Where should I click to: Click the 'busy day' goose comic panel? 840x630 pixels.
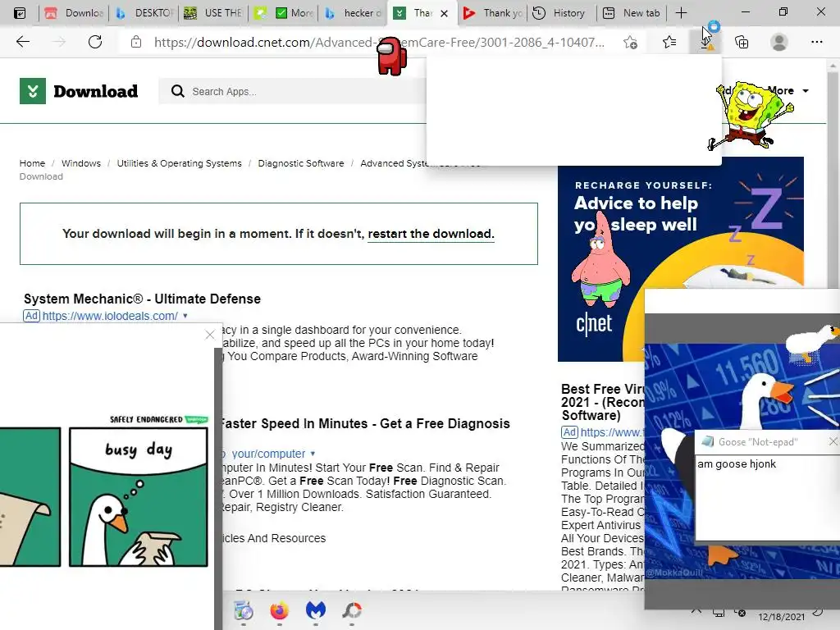pyautogui.click(x=138, y=496)
